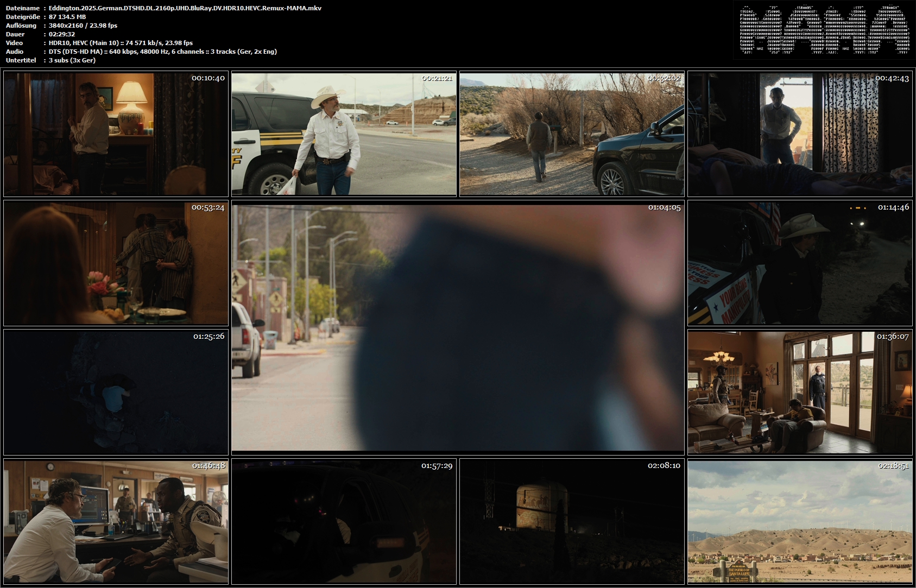Select the doorway frame at 00:42:43
Viewport: 916px width, 588px height.
tap(800, 134)
